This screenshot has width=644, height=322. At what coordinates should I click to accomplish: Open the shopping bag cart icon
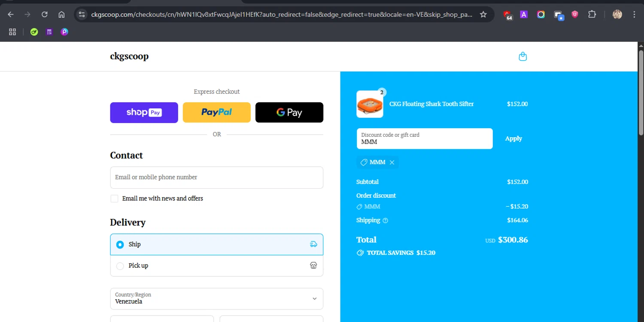click(522, 56)
